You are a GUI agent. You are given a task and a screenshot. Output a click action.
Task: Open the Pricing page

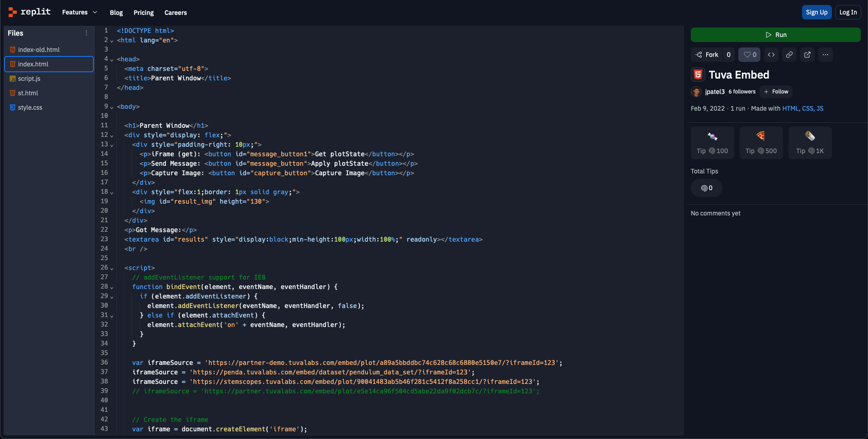144,13
